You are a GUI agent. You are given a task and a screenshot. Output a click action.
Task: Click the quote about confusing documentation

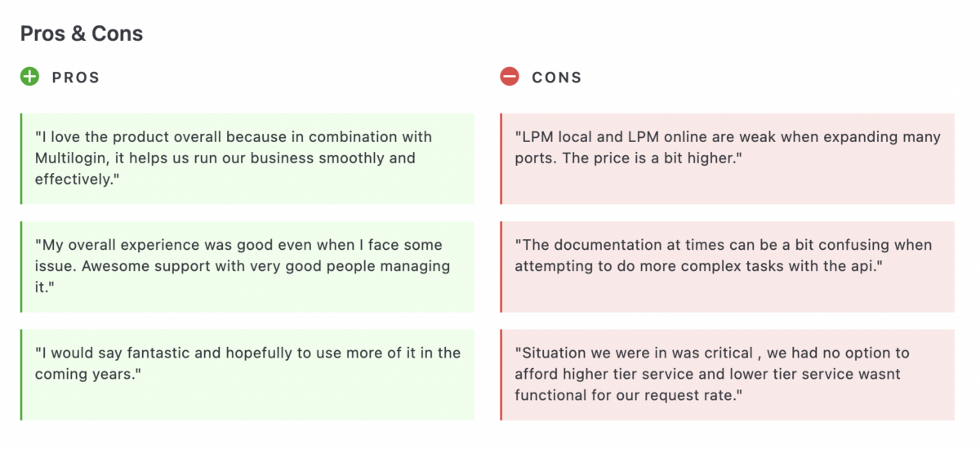(x=723, y=256)
